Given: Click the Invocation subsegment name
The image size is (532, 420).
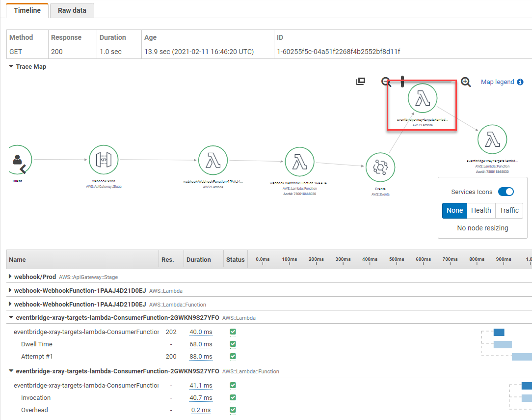Looking at the screenshot, I should pos(36,398).
